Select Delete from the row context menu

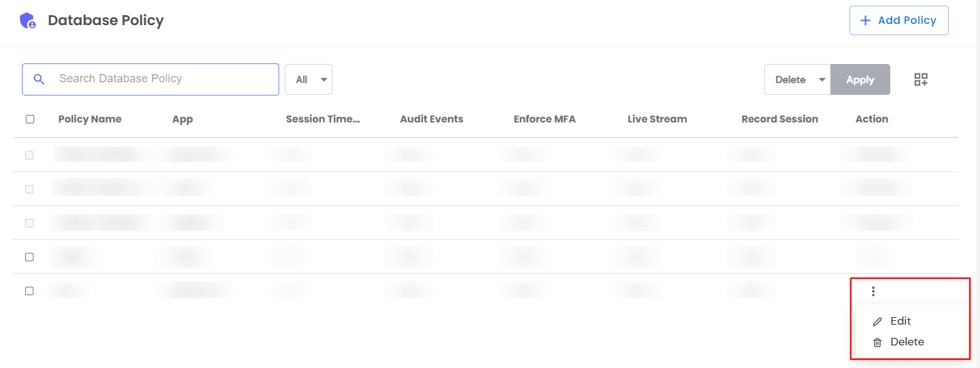[x=907, y=342]
